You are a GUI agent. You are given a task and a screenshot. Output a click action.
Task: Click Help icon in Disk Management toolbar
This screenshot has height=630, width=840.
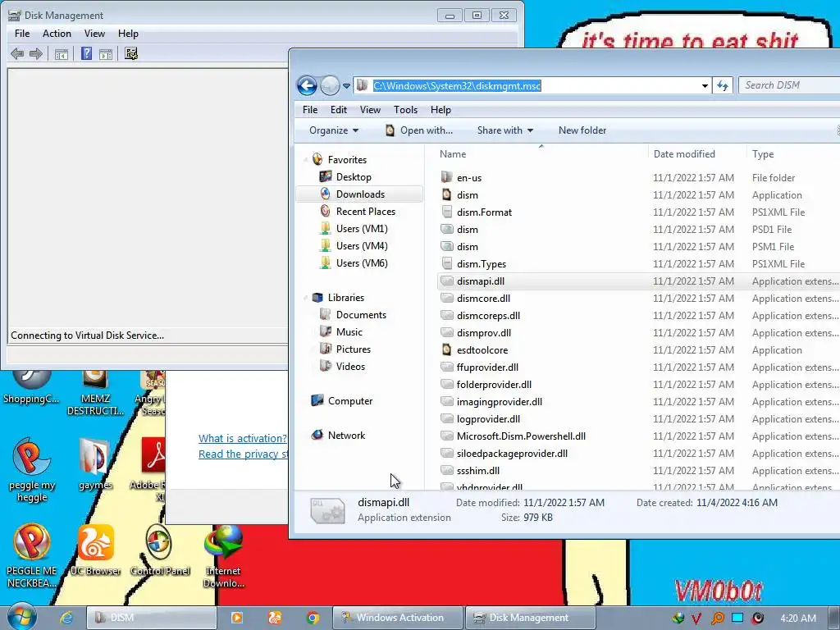[x=86, y=53]
